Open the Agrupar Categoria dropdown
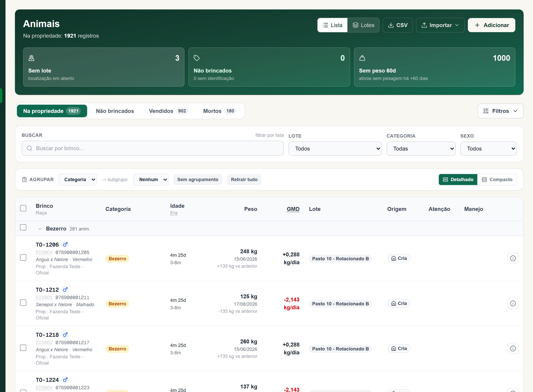Image resolution: width=533 pixels, height=392 pixels. coord(78,180)
